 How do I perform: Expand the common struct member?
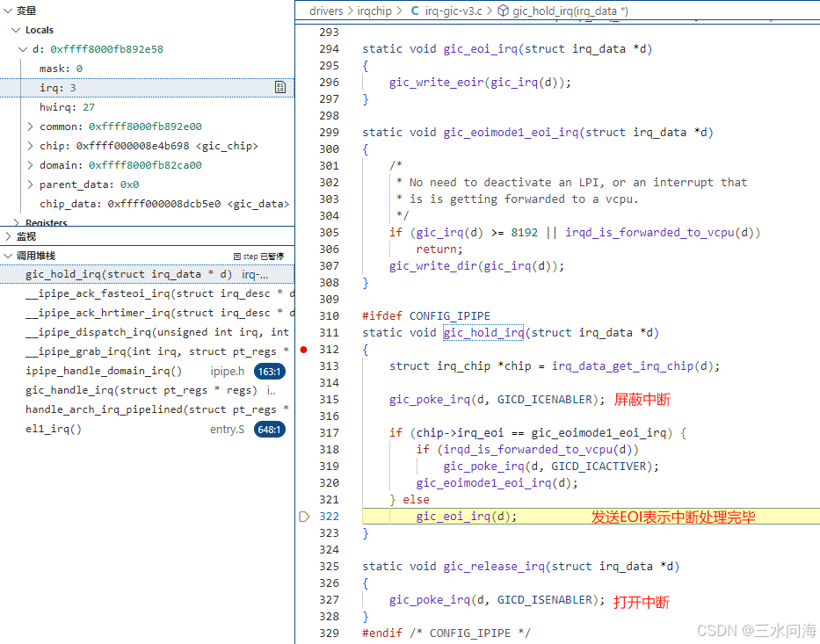(x=30, y=127)
